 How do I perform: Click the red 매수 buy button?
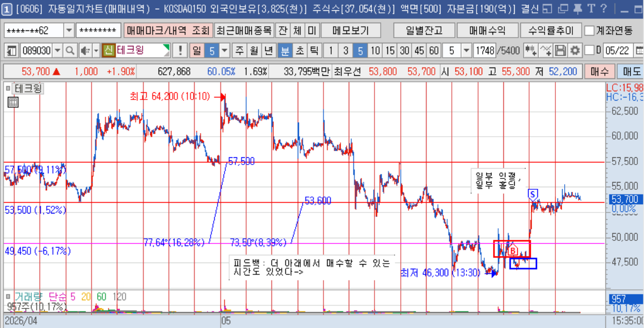(599, 71)
